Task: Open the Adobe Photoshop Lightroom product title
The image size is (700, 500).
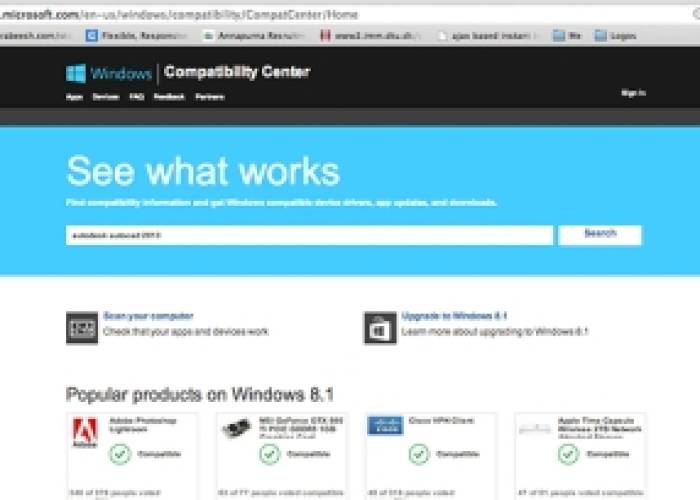Action: coord(143,425)
